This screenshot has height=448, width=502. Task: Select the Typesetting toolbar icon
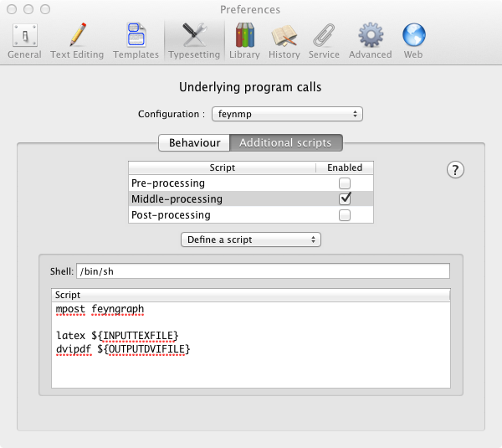[194, 40]
